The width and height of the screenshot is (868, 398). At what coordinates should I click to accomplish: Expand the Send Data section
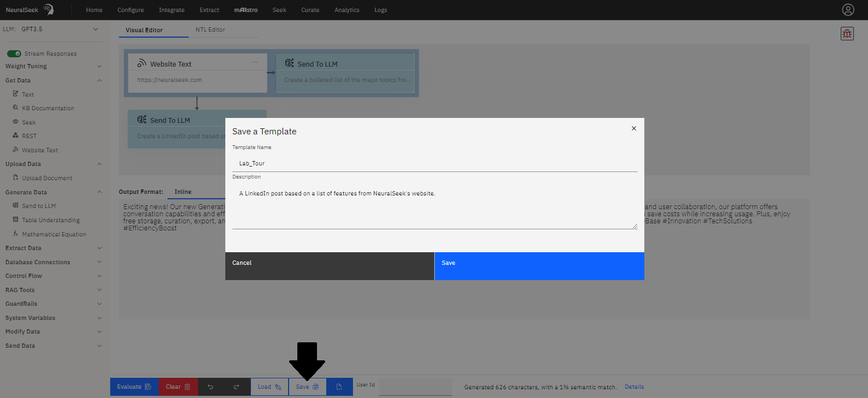tap(53, 346)
